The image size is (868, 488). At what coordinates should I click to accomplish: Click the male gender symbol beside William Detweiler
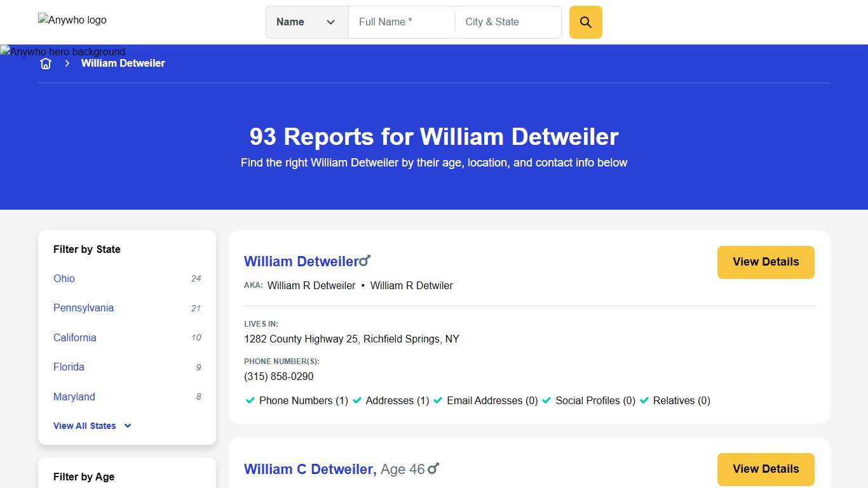(x=365, y=259)
